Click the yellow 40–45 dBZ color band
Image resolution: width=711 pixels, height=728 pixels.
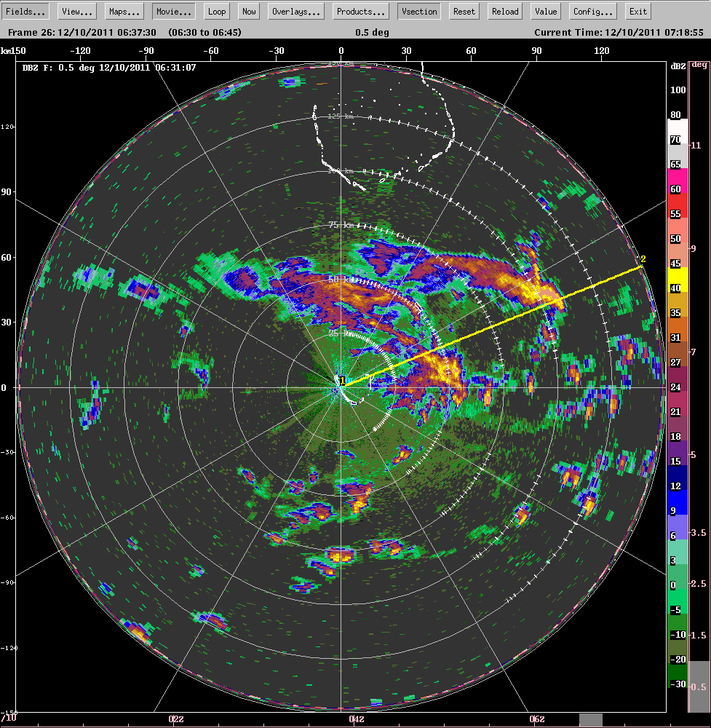point(678,280)
